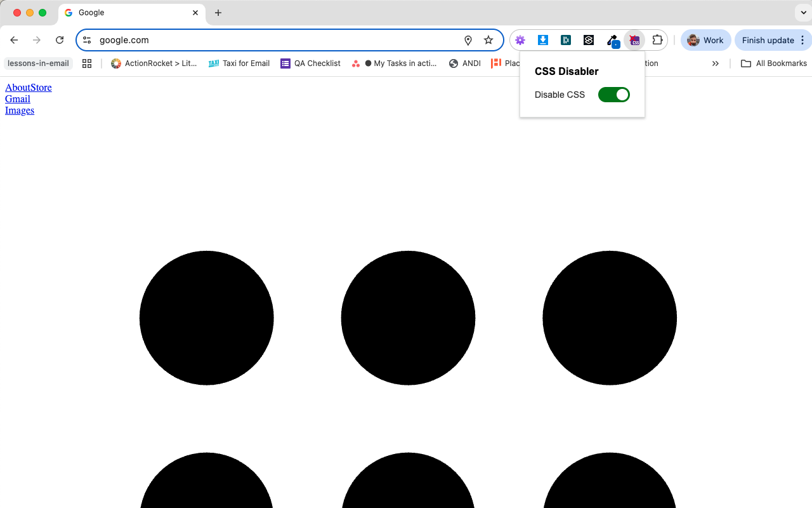Open the lessons-in-email bookmarks folder
This screenshot has height=508, width=812.
(x=38, y=63)
